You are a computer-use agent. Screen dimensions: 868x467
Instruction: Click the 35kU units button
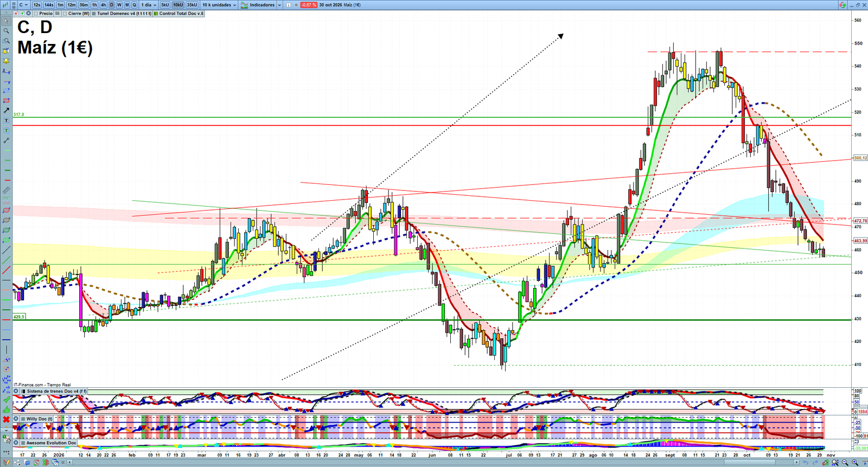192,5
